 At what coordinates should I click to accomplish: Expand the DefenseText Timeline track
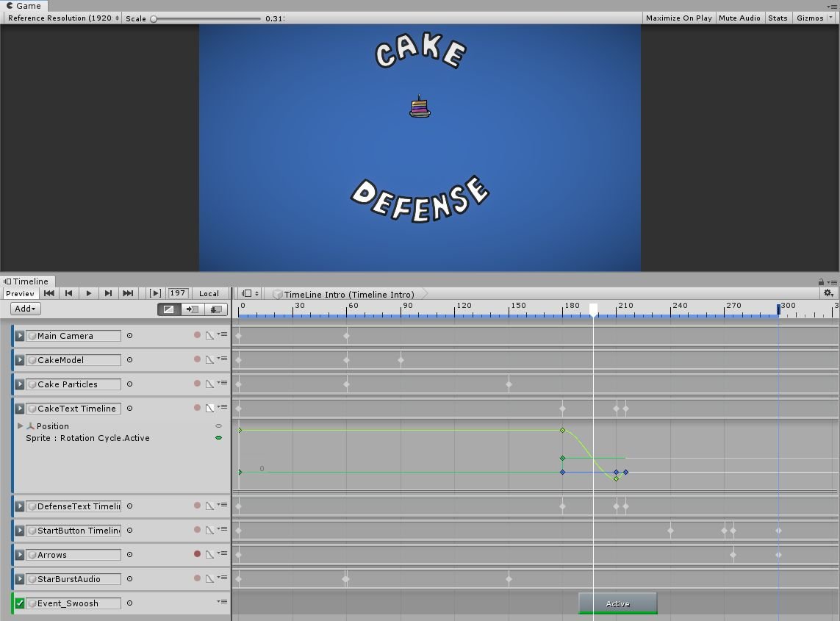[x=19, y=506]
